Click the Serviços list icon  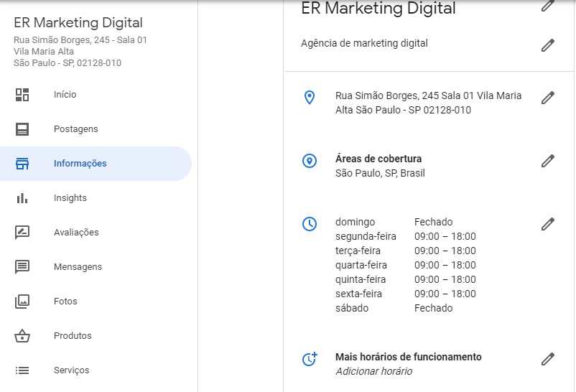coord(22,370)
